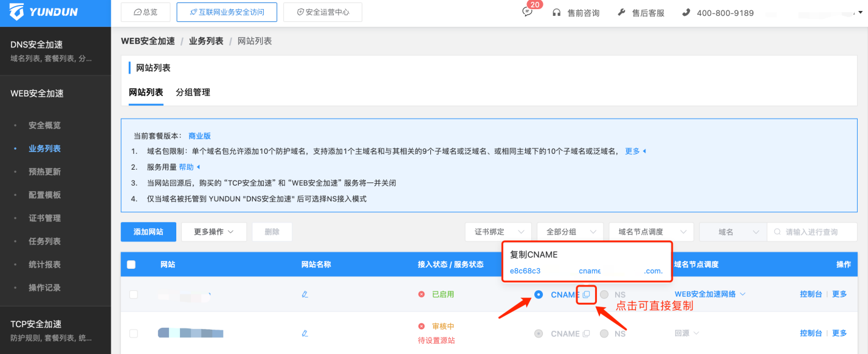Click the disabled 删除 button
This screenshot has height=354, width=868.
[x=272, y=232]
